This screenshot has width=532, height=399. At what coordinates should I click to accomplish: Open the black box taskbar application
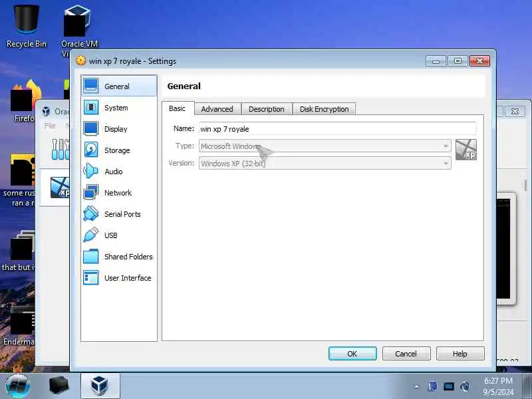pyautogui.click(x=59, y=386)
